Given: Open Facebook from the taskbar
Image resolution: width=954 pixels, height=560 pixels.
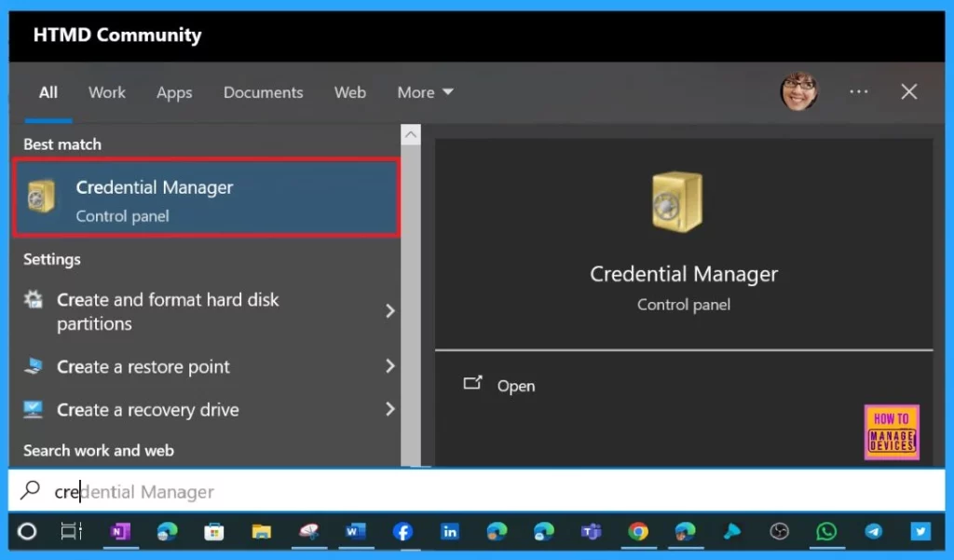Looking at the screenshot, I should coord(402,532).
